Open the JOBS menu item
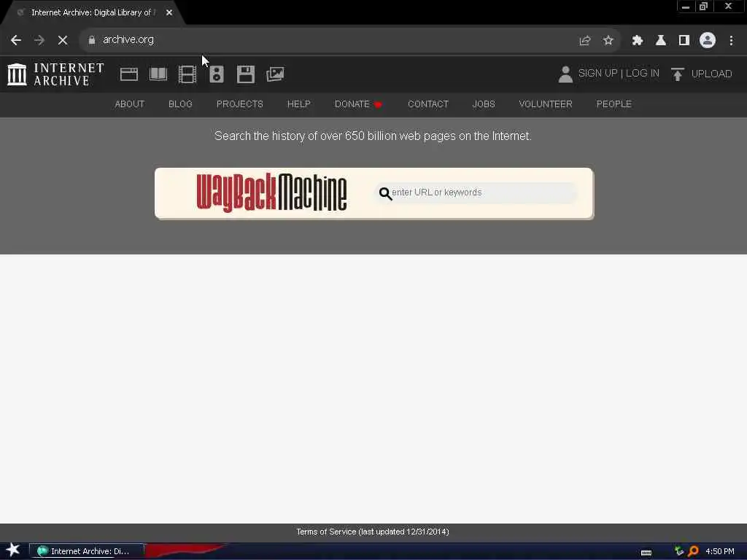 pos(484,104)
